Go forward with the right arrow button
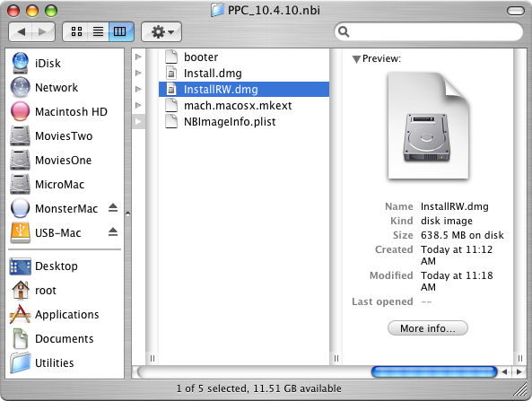 pos(43,32)
